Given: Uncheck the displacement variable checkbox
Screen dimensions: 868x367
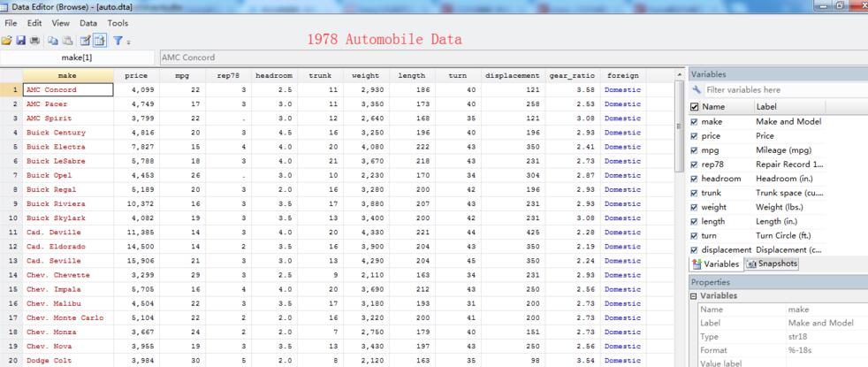Looking at the screenshot, I should (694, 250).
